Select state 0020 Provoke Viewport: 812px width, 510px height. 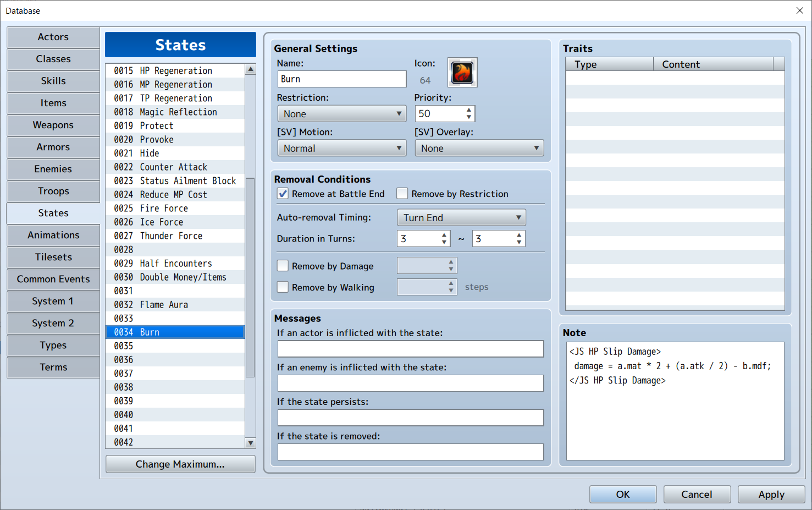175,140
